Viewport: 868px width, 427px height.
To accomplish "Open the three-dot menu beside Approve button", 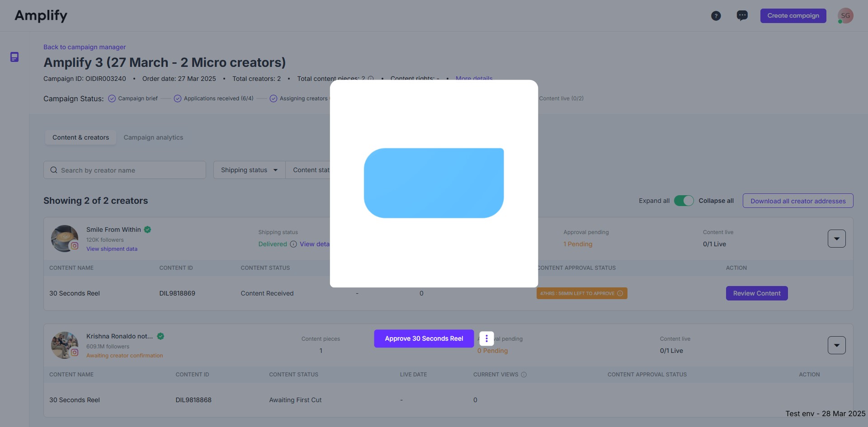I will (486, 338).
